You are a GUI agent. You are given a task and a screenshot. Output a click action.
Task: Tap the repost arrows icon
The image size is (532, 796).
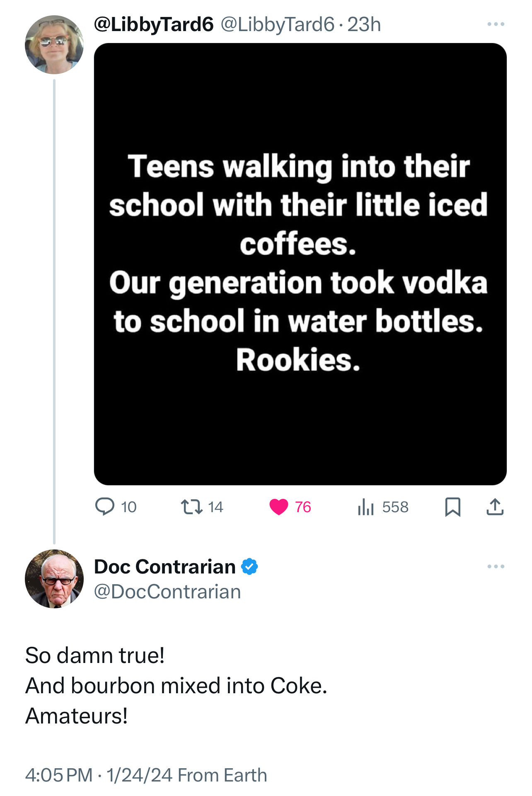point(192,506)
